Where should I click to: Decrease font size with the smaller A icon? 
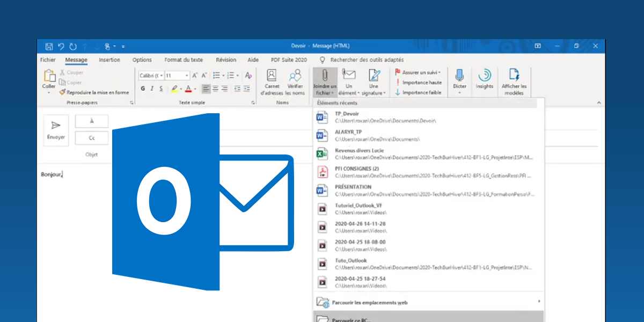click(204, 76)
